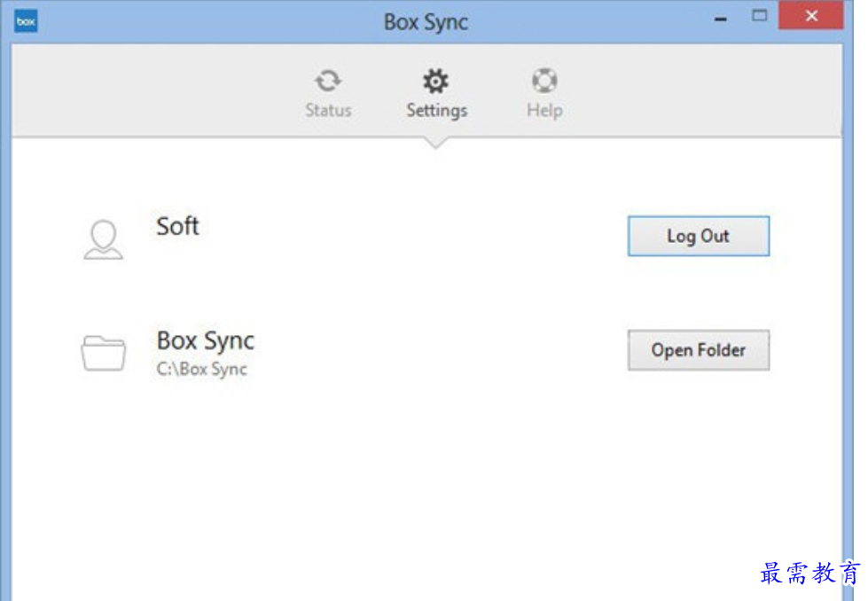
Task: Open the Status sync arrows icon
Action: (x=328, y=81)
